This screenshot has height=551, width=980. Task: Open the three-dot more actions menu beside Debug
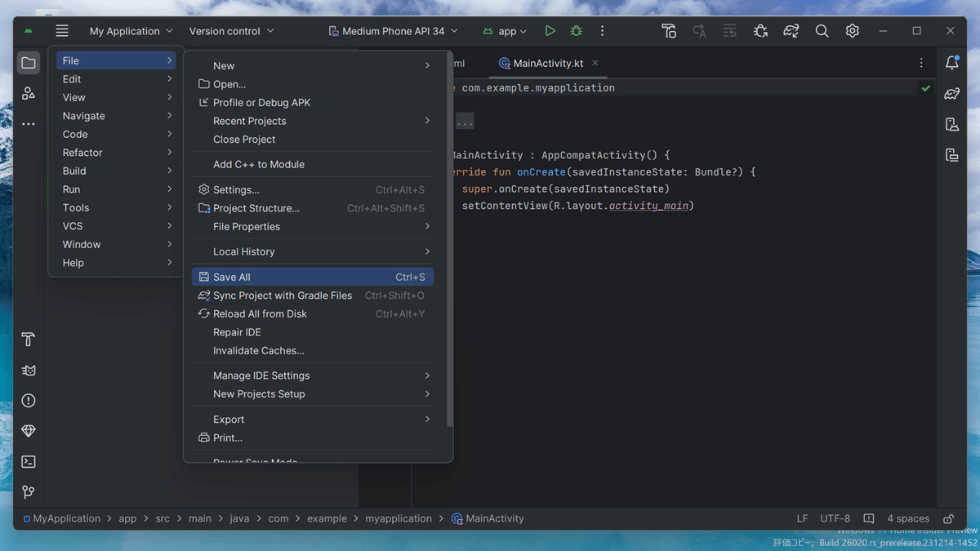pyautogui.click(x=603, y=31)
